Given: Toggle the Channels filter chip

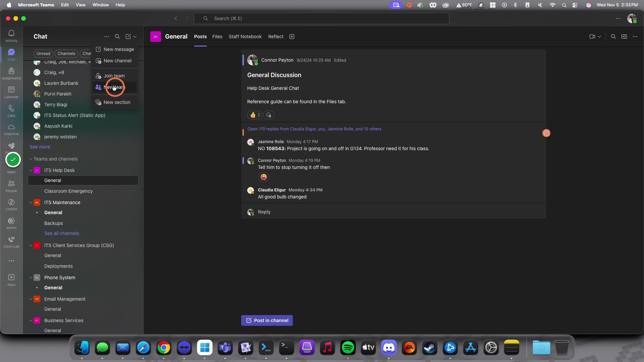Looking at the screenshot, I should click(x=66, y=54).
